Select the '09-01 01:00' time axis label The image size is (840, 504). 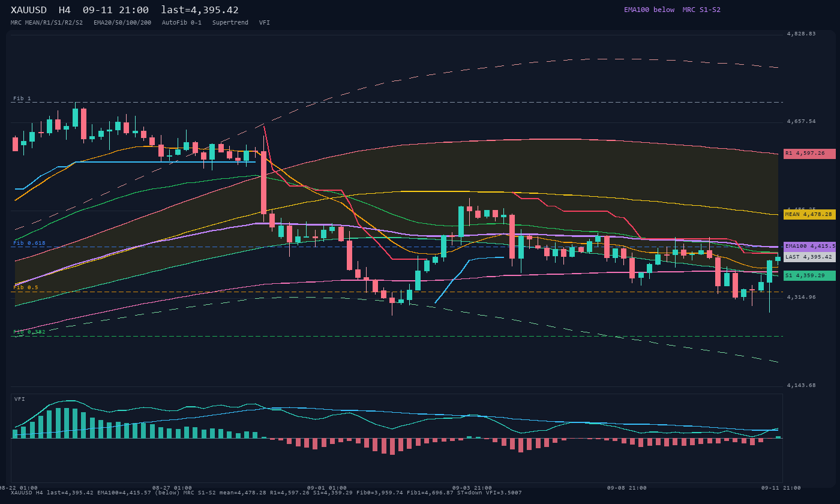point(327,488)
